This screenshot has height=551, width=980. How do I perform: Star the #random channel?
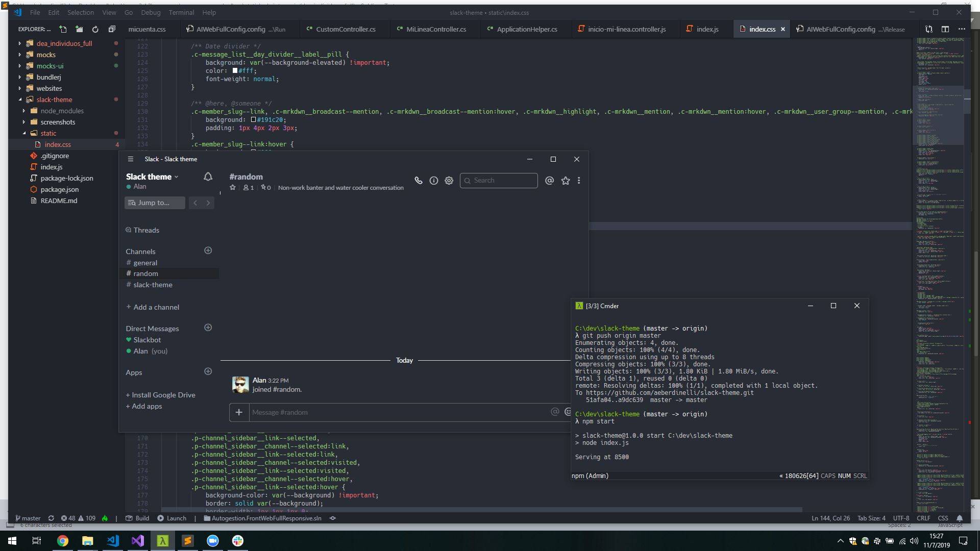(x=233, y=188)
